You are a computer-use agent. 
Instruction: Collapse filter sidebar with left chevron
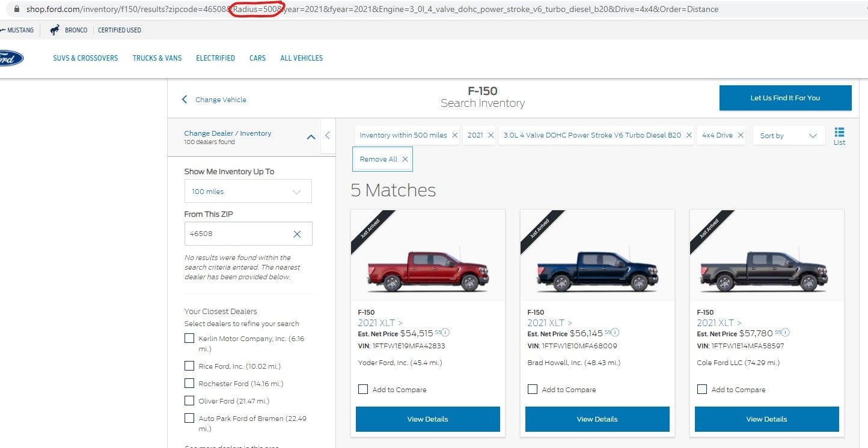(x=327, y=136)
